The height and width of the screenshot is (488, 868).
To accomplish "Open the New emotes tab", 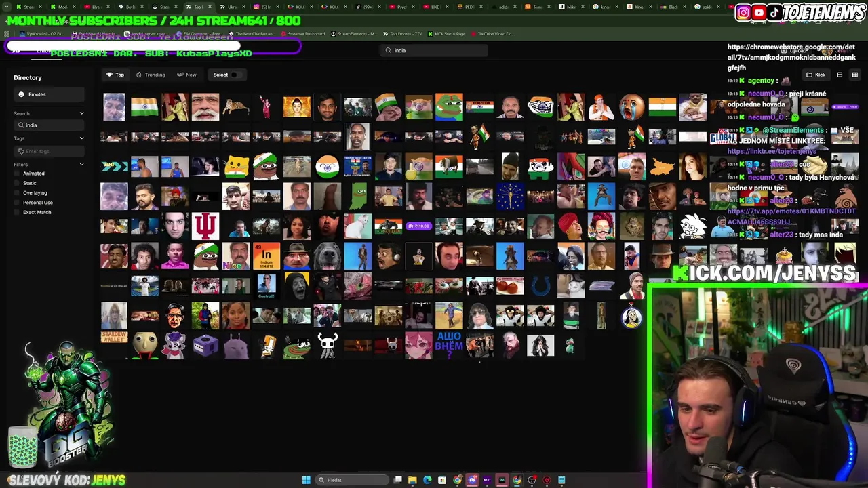I will (x=187, y=75).
